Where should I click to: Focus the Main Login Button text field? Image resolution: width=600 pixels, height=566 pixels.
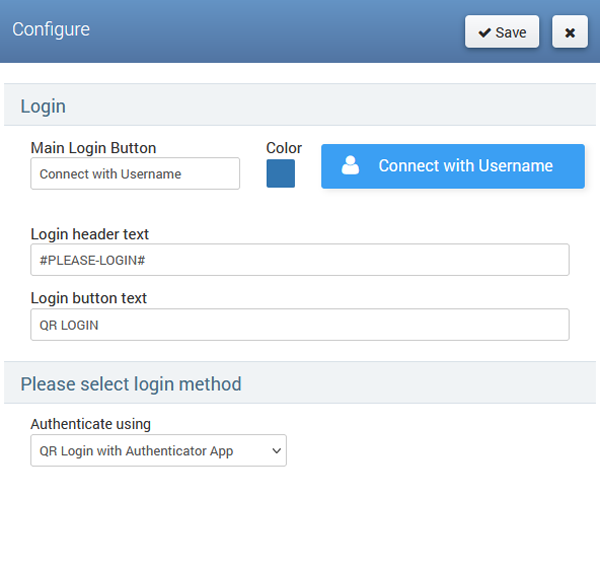[x=135, y=173]
